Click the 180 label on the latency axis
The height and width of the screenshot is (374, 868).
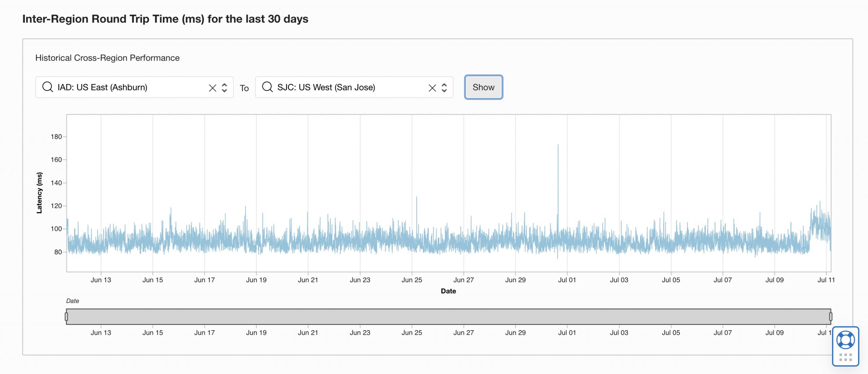click(56, 137)
